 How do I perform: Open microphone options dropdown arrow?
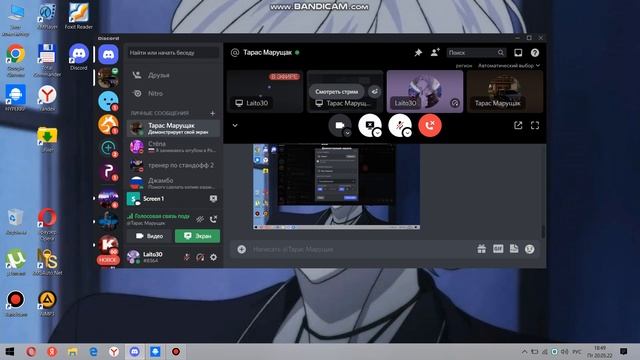point(407,133)
